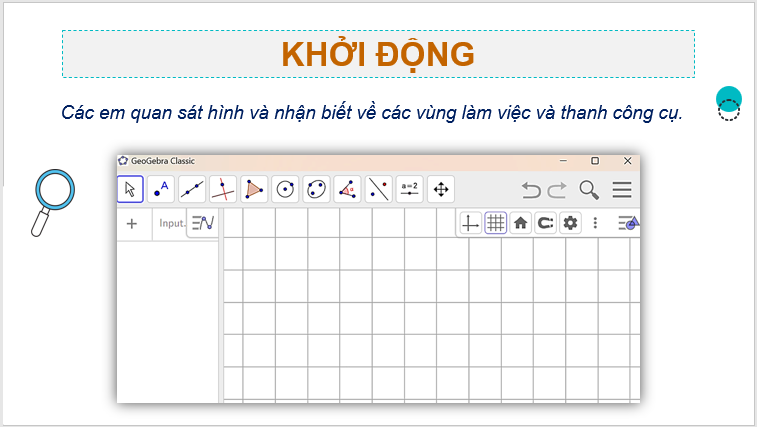Image resolution: width=757 pixels, height=427 pixels.
Task: Toggle the grid display button
Action: pos(495,223)
